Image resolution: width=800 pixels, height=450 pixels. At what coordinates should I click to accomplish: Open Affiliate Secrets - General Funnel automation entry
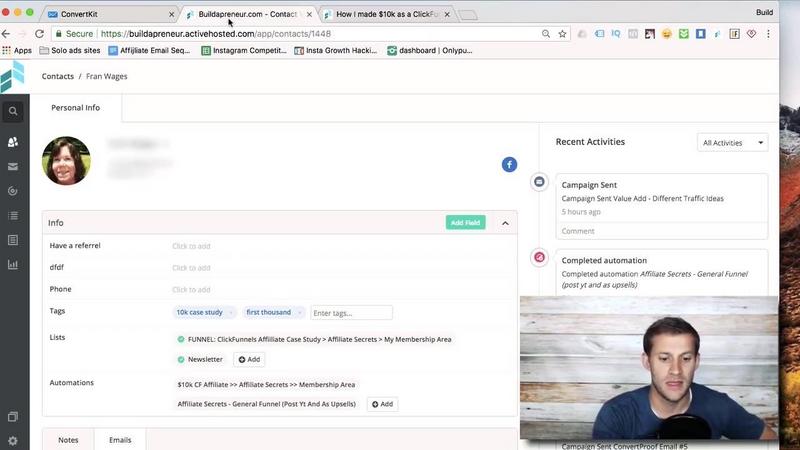(x=266, y=404)
